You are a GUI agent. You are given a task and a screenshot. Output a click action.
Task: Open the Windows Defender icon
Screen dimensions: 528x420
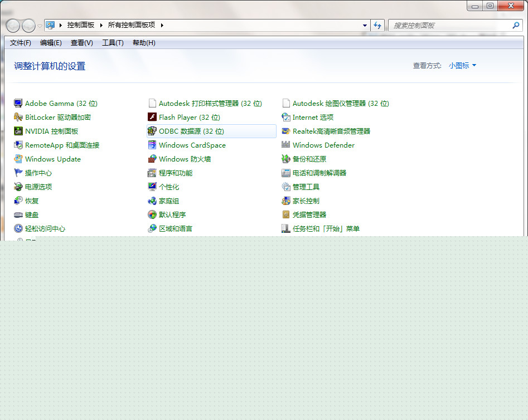pos(286,145)
